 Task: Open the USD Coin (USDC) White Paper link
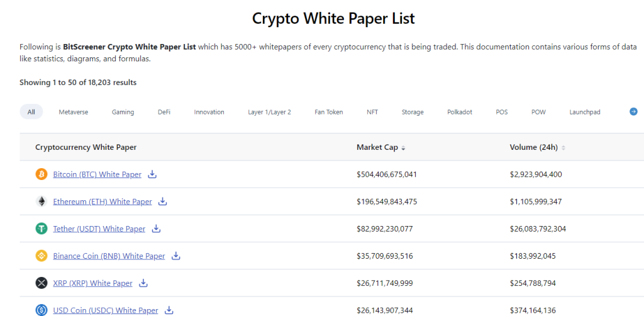pyautogui.click(x=106, y=310)
